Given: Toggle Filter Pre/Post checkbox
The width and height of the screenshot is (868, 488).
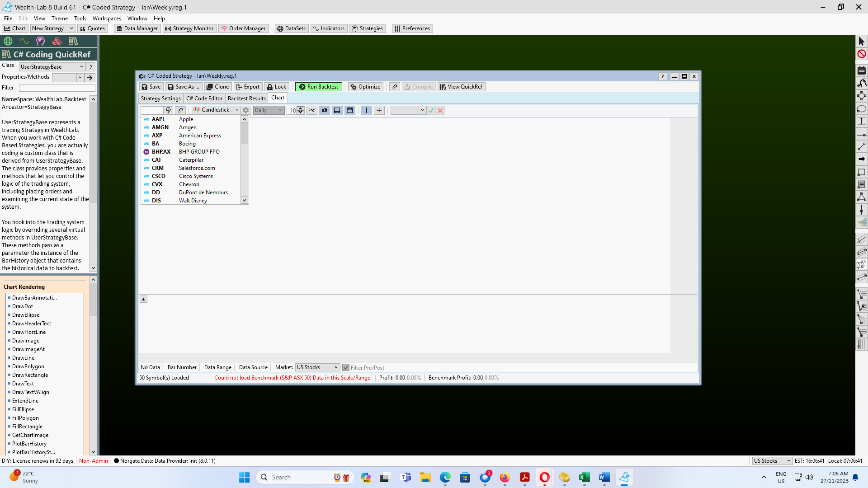Looking at the screenshot, I should click(346, 368).
